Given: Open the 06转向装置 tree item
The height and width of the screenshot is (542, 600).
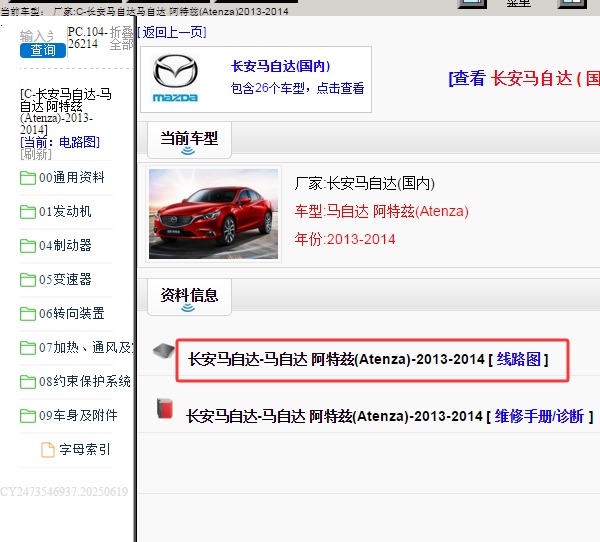Looking at the screenshot, I should [x=72, y=313].
